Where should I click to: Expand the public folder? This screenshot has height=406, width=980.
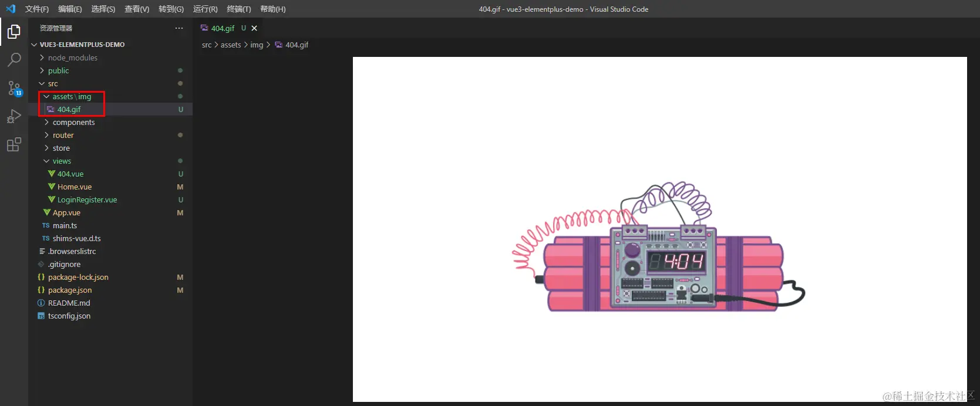pyautogui.click(x=42, y=70)
